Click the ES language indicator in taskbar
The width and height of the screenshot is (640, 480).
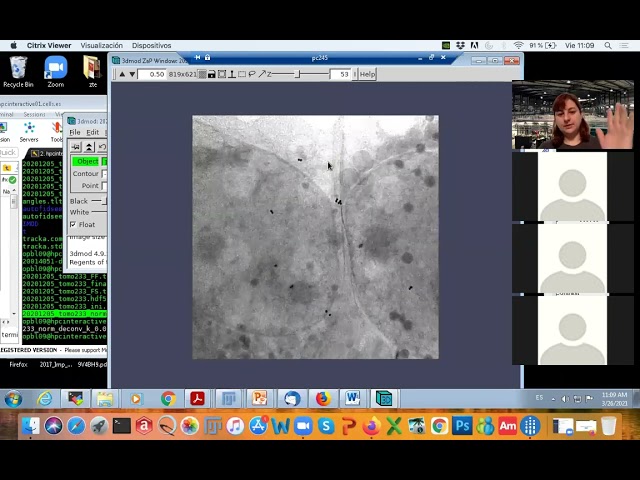(x=539, y=398)
